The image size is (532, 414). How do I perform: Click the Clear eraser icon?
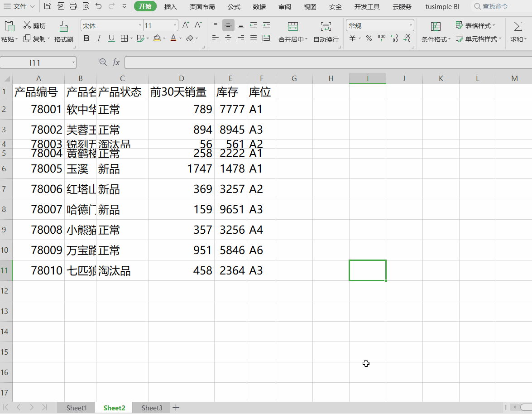190,39
